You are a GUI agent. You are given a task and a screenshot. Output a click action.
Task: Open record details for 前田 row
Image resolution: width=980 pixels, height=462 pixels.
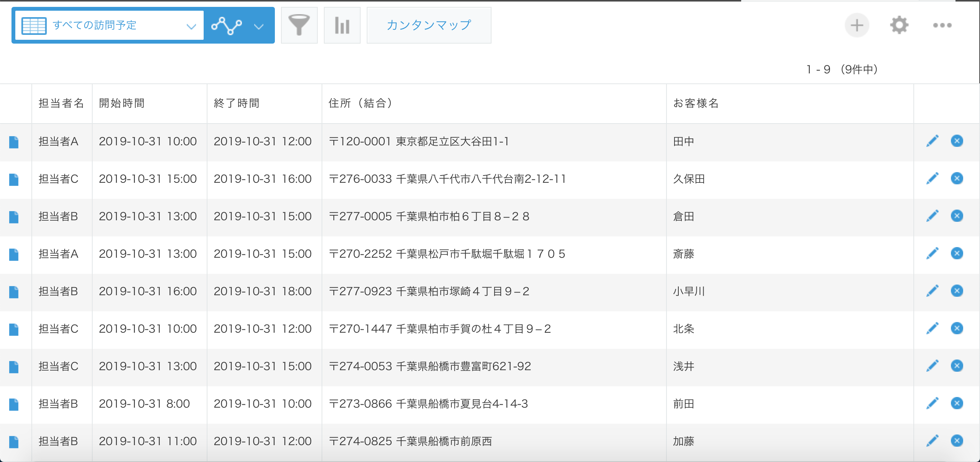(x=14, y=404)
